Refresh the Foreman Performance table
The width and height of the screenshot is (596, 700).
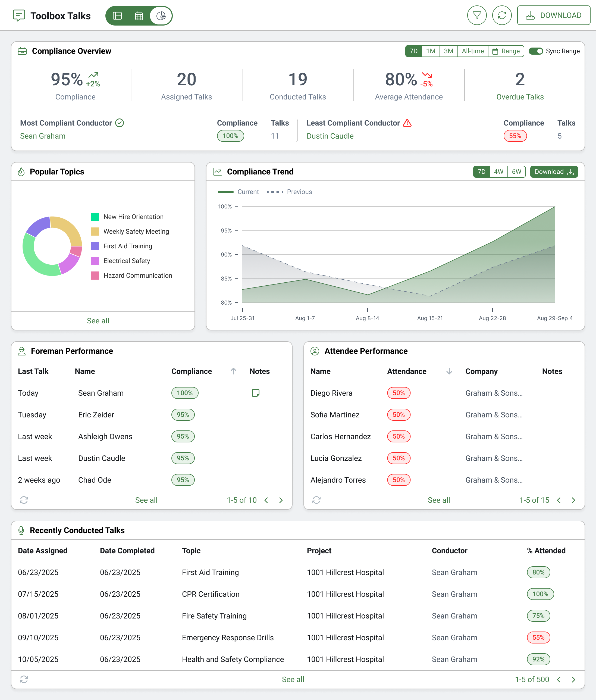[x=24, y=500]
